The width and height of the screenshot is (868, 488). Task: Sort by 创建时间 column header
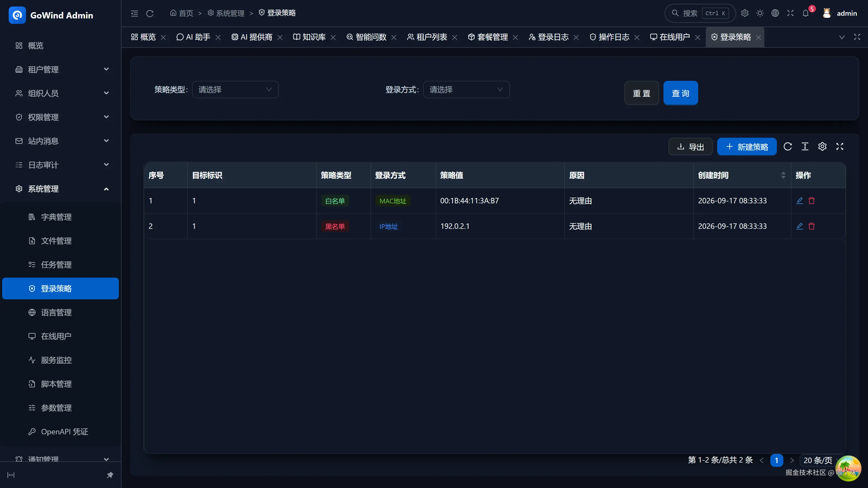tap(742, 175)
